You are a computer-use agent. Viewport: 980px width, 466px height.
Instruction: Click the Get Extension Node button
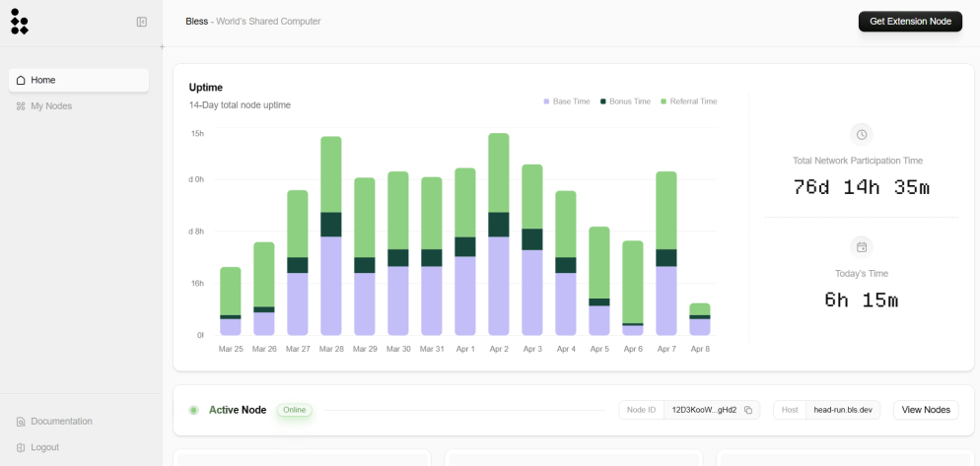[910, 22]
